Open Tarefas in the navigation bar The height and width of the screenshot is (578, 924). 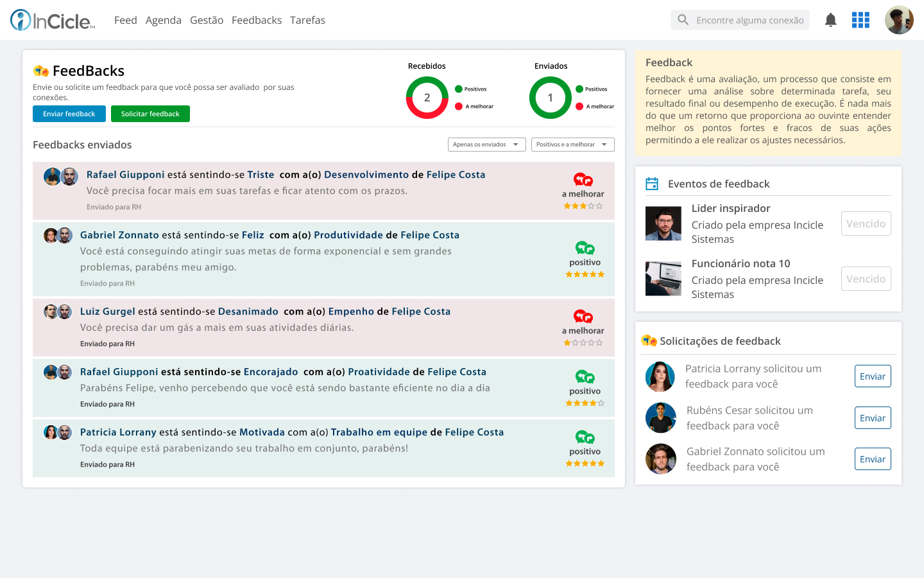pos(307,20)
